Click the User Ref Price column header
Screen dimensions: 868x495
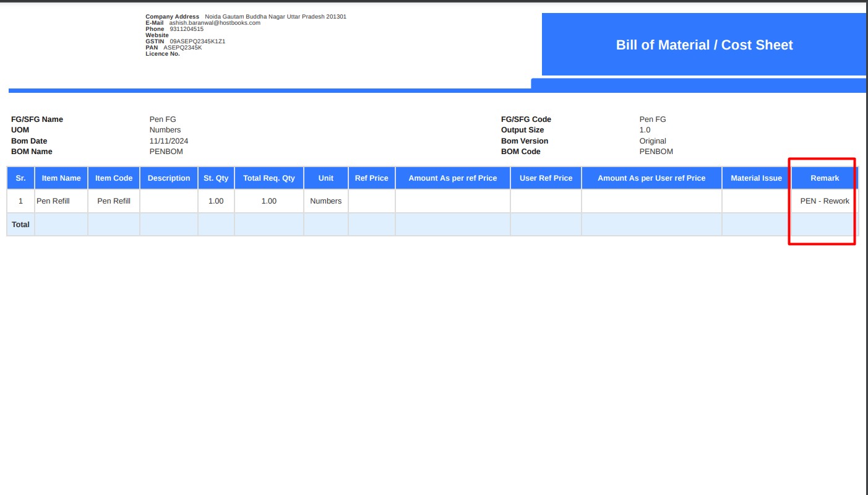(546, 178)
